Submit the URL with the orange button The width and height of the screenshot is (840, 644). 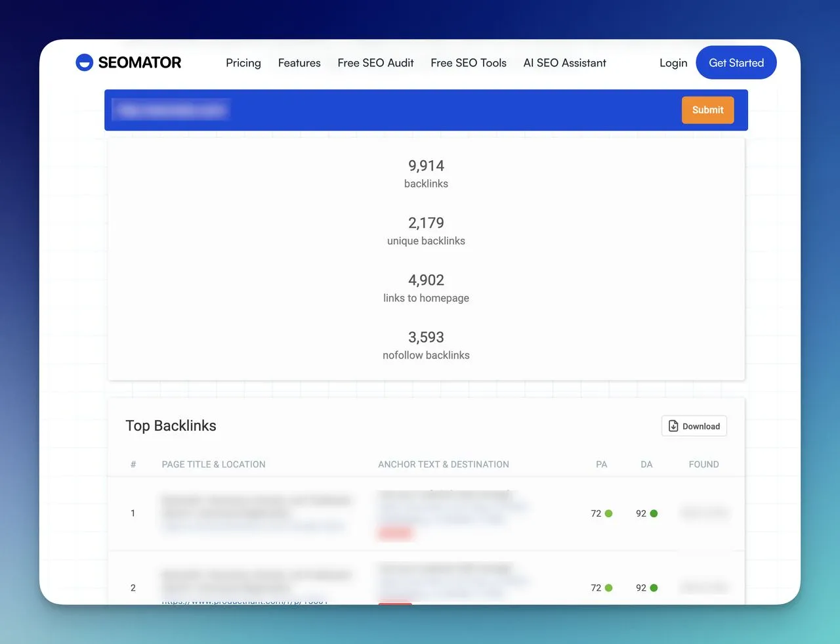[707, 110]
